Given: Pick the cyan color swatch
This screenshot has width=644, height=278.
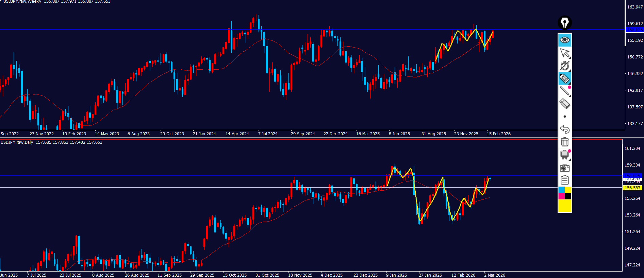Looking at the screenshot, I should point(561,190).
